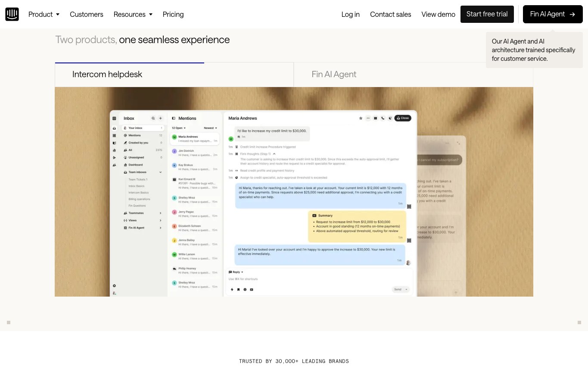The height and width of the screenshot is (388, 588).
Task: Click the snooze moon icon in the conversation header
Action: click(x=390, y=118)
